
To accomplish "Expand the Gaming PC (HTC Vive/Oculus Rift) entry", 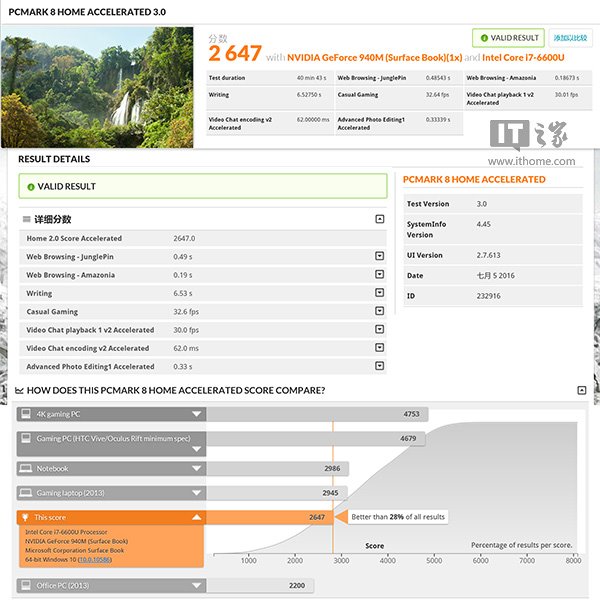I will tap(196, 450).
